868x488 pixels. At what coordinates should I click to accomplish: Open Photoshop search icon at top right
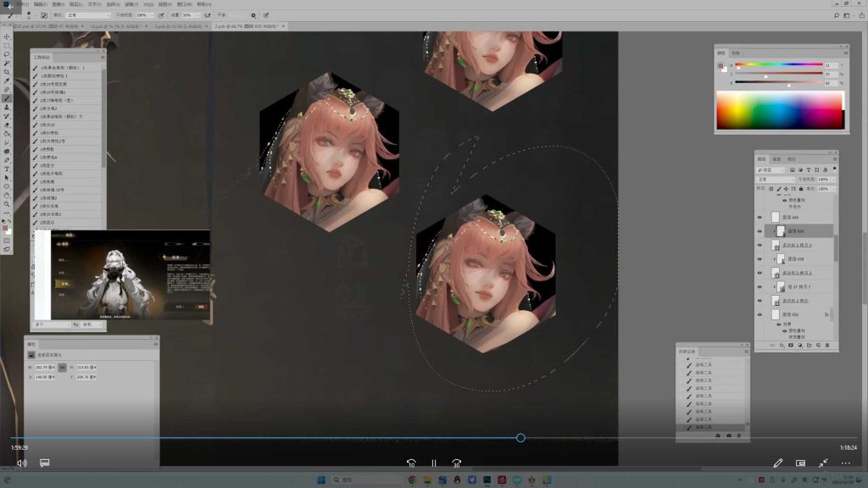(836, 15)
